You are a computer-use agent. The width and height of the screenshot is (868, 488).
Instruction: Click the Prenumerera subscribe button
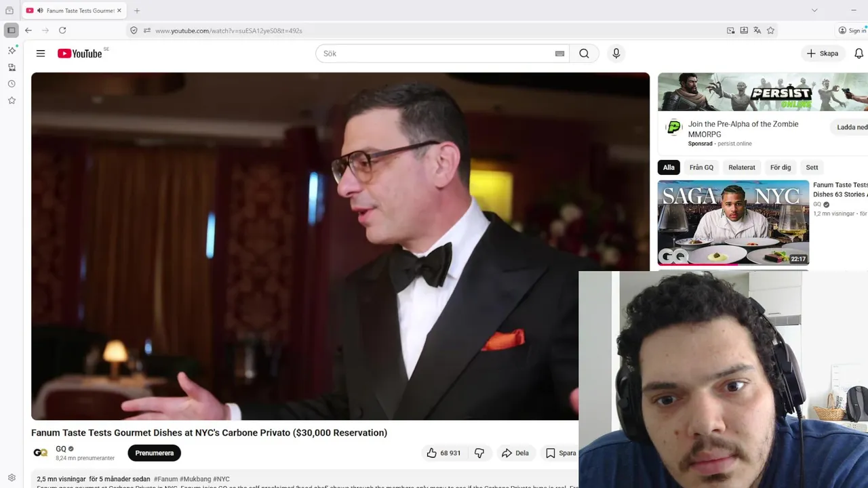click(x=155, y=453)
